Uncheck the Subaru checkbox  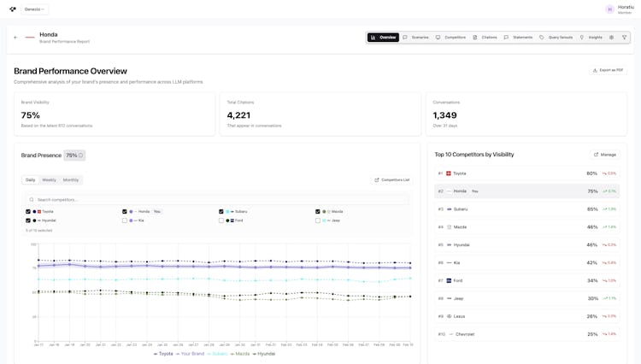click(x=221, y=212)
